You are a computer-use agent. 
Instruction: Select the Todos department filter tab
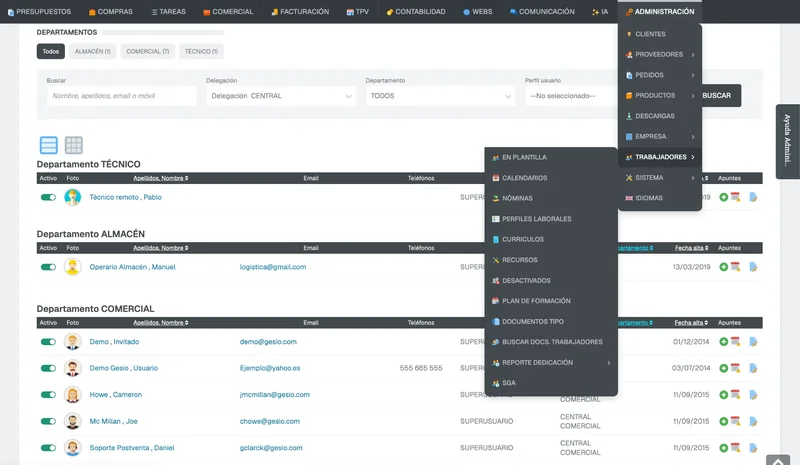51,51
